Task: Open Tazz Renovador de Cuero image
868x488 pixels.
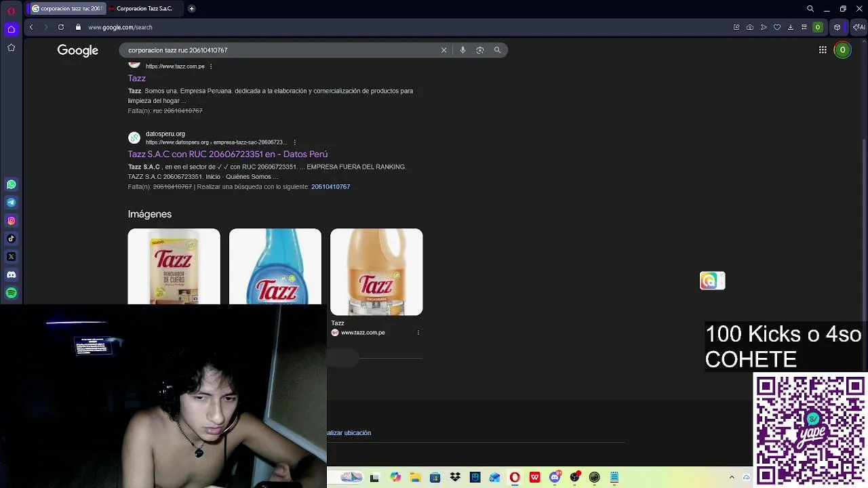Action: pos(174,266)
